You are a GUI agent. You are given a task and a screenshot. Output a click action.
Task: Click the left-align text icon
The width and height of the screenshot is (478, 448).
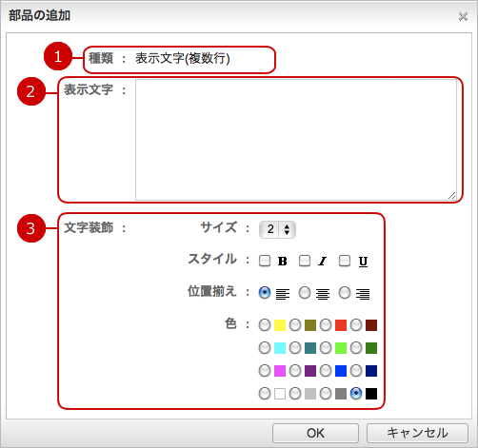tap(283, 294)
